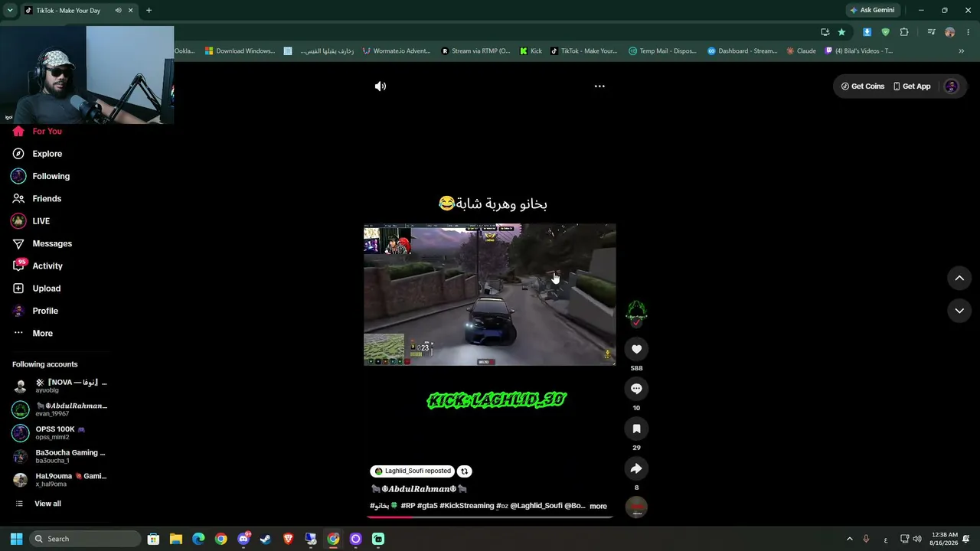Expand the caption with more

pyautogui.click(x=598, y=506)
